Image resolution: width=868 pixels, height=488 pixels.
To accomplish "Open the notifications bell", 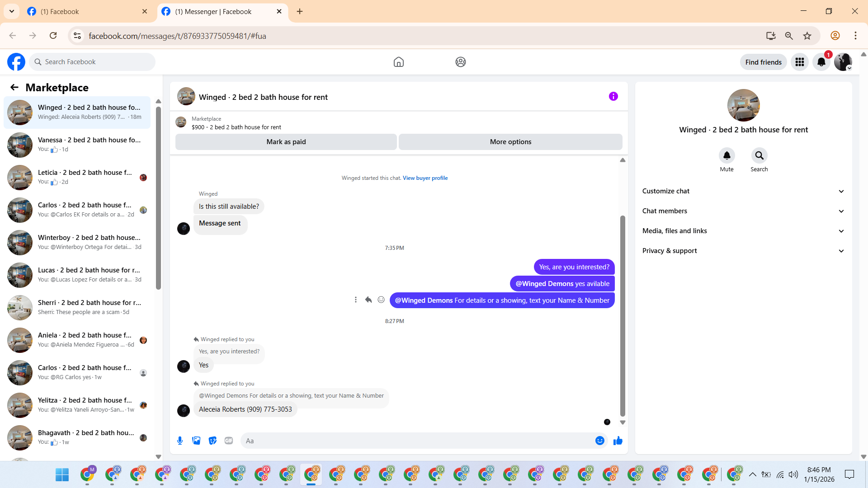I will pyautogui.click(x=821, y=62).
